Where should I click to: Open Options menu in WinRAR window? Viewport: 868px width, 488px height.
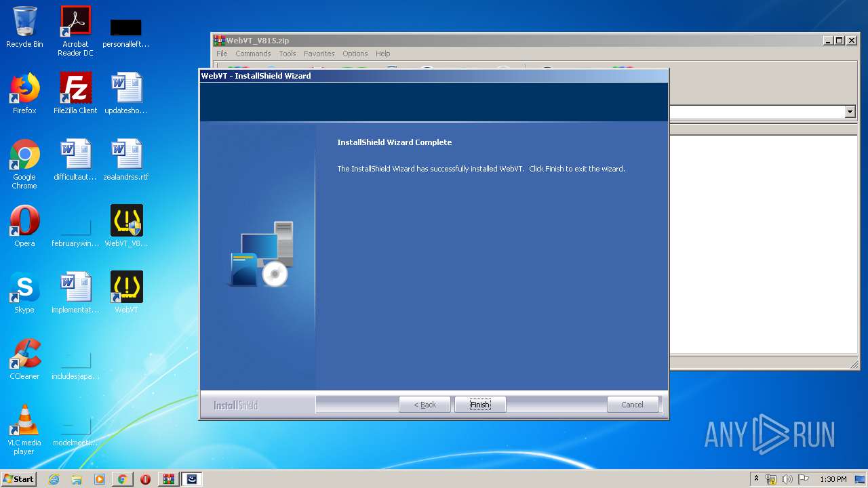tap(355, 54)
